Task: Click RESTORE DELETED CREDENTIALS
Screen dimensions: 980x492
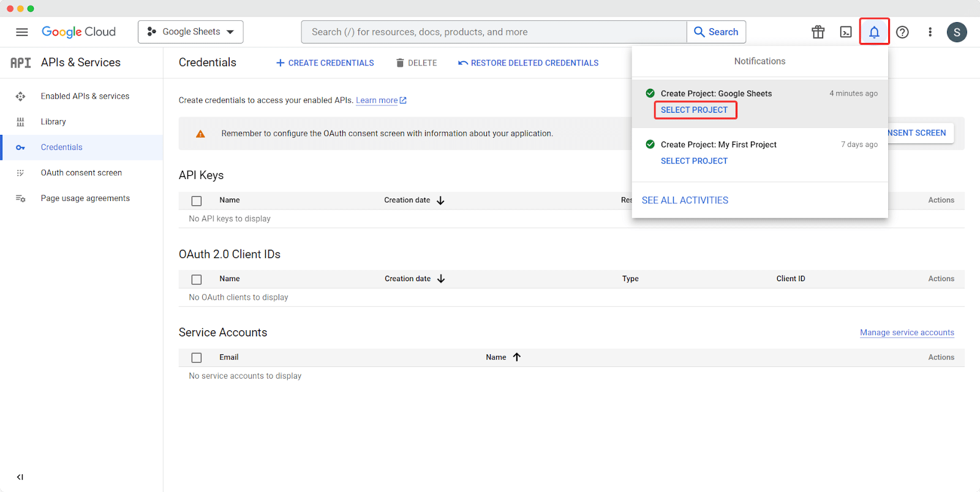Action: pos(529,63)
